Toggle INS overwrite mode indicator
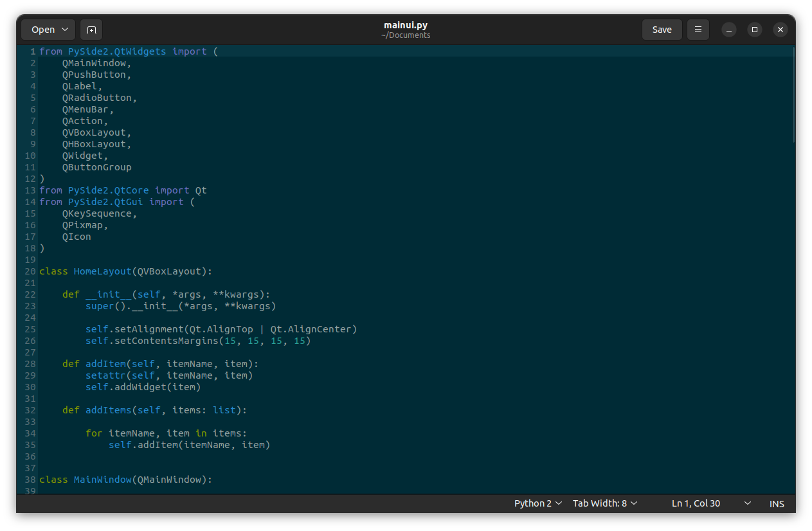Viewport: 812px width, 531px height. [x=776, y=503]
